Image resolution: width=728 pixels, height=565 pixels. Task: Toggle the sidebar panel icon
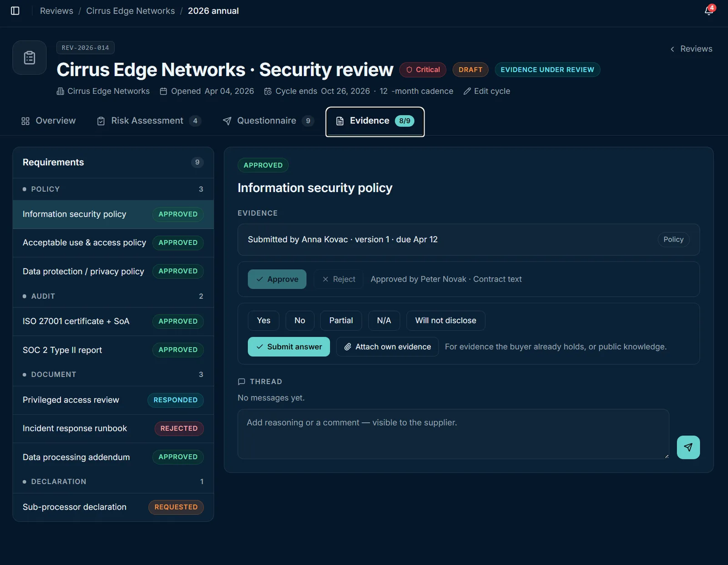point(15,11)
